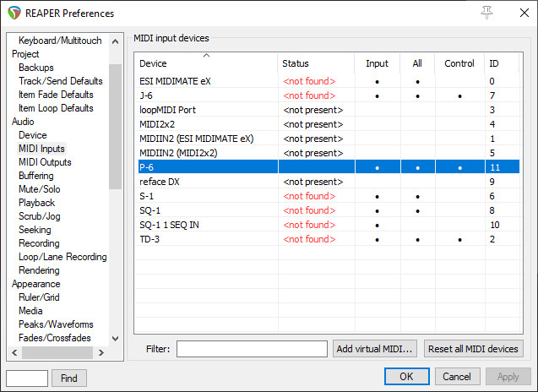The width and height of the screenshot is (538, 392).
Task: Click into the Filter text field
Action: coord(252,349)
